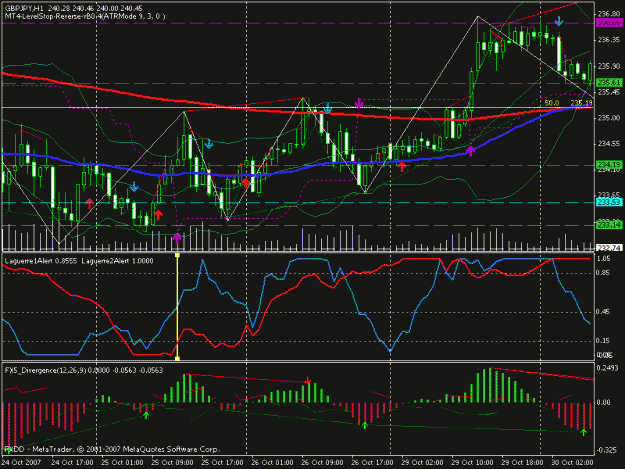This screenshot has height=469, width=625.
Task: Click the cyan 233.53 price level tag
Action: click(609, 202)
